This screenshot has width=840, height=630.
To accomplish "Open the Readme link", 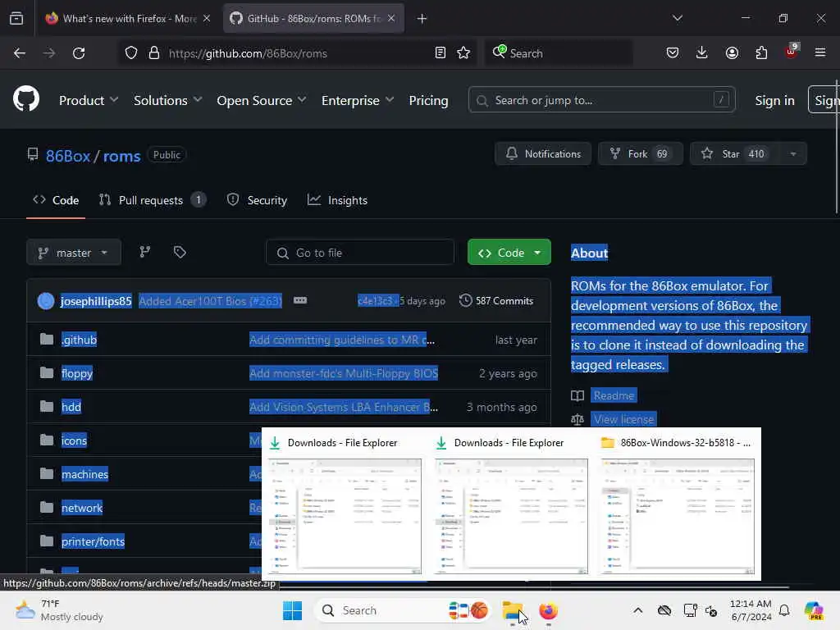I will click(614, 395).
